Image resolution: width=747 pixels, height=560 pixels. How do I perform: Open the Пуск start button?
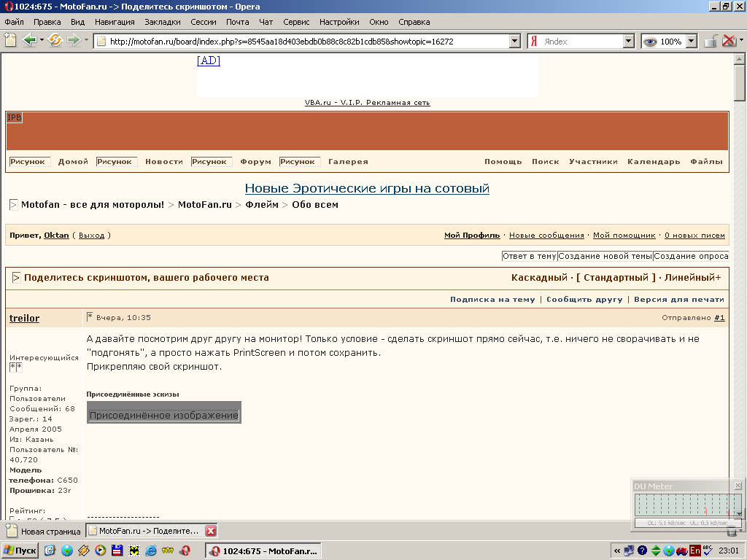pos(21,551)
